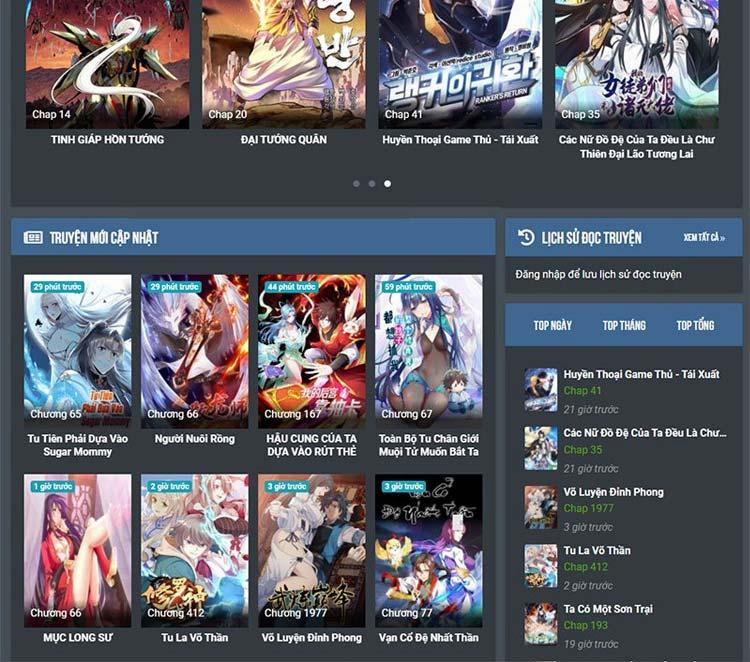Click small thumbnail of Các Nữ Đồ Đệ ranking entry
The height and width of the screenshot is (662, 750).
[541, 448]
